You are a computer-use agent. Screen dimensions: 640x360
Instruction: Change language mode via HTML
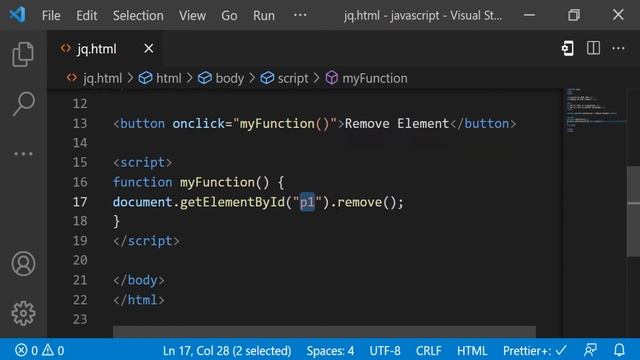[472, 350]
